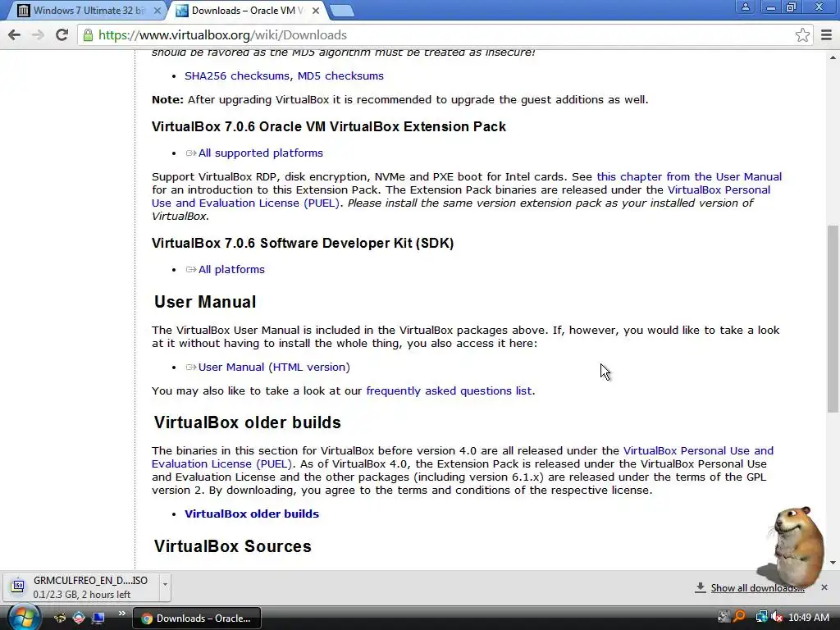Download the SDK for All platforms
840x630 pixels.
(231, 269)
